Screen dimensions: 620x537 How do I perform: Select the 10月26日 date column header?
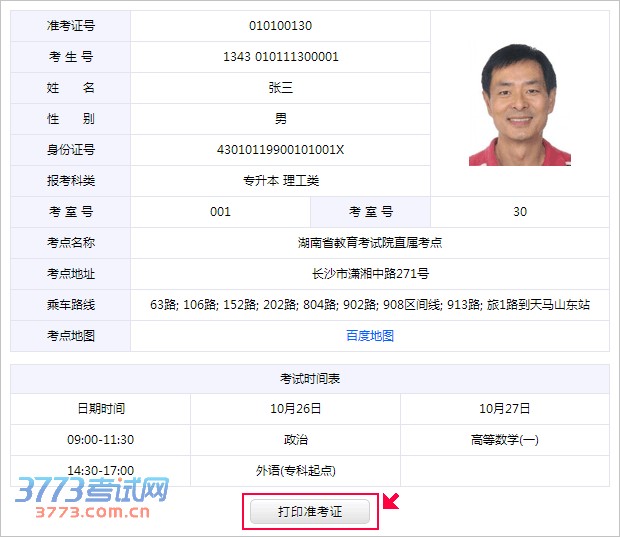coord(295,409)
